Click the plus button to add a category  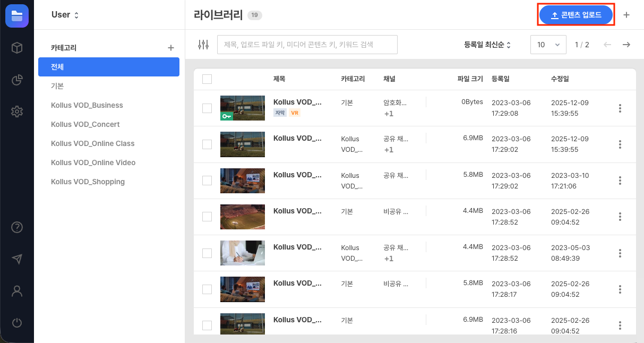click(x=170, y=47)
